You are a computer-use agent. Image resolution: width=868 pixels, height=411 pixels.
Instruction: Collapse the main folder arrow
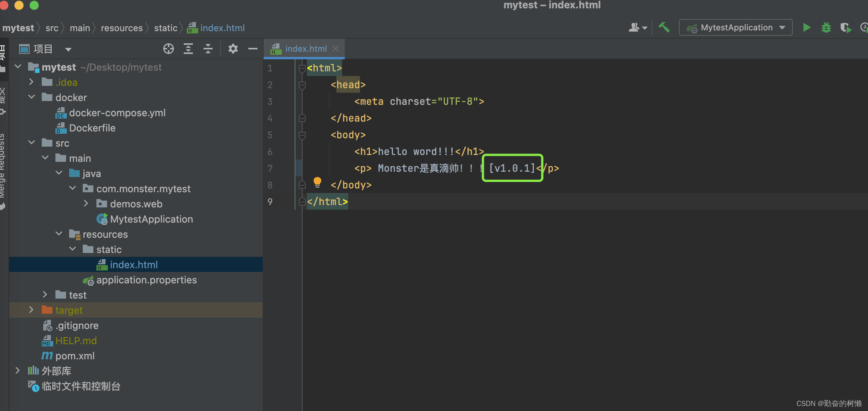click(x=45, y=158)
